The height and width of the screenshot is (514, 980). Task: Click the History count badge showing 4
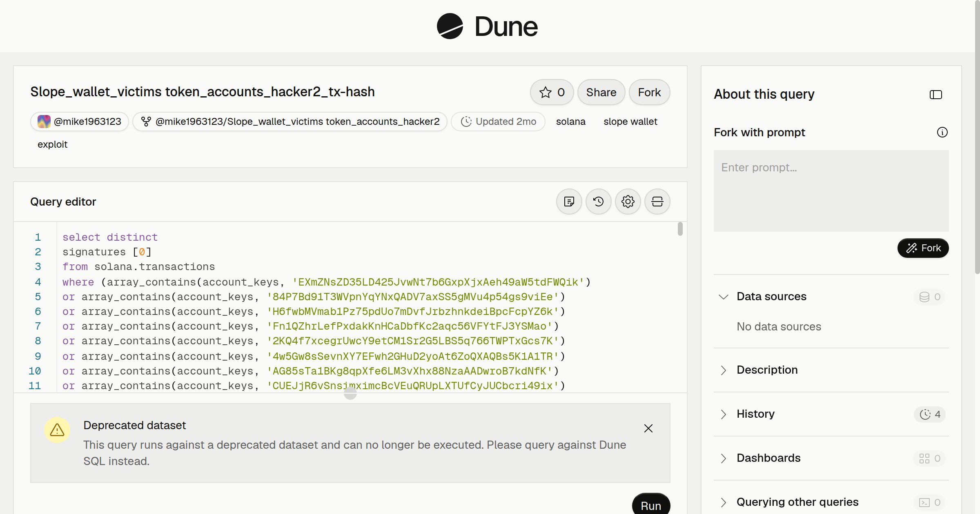pos(930,414)
